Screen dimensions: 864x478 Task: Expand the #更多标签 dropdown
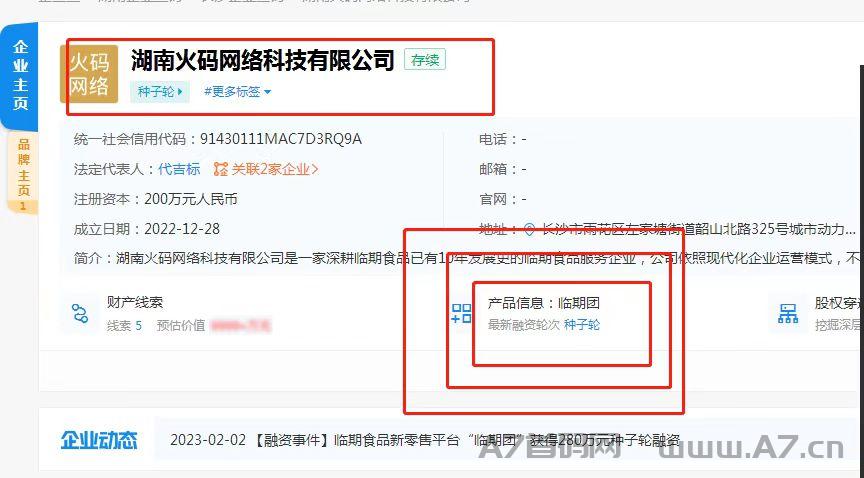(x=237, y=92)
